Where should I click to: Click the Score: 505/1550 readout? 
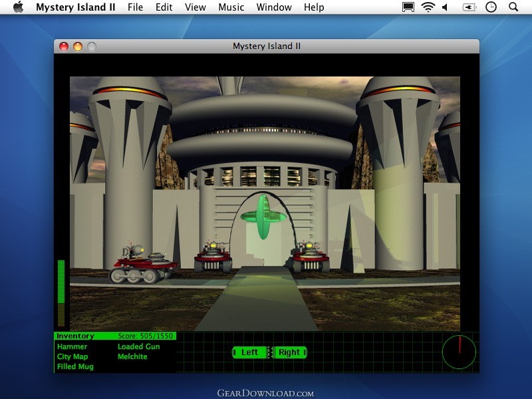pos(146,336)
